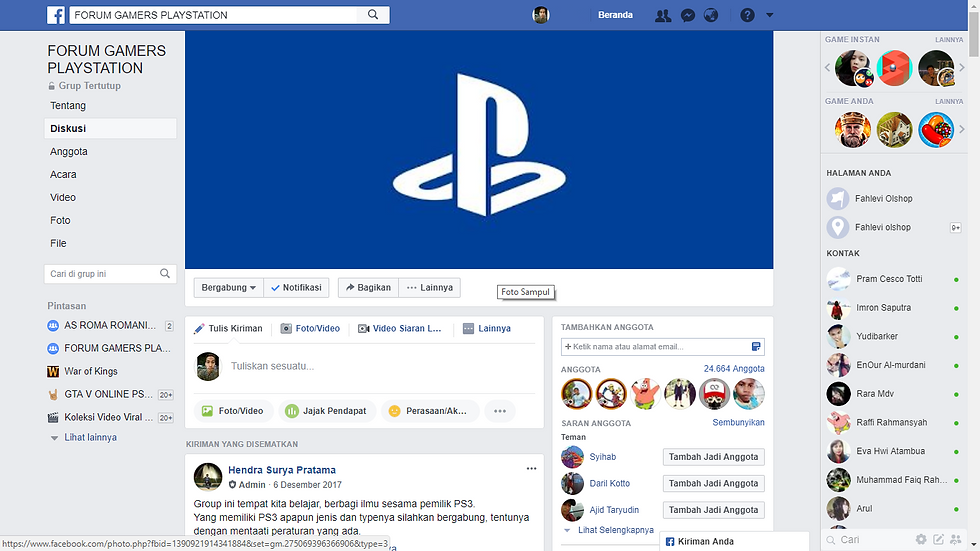980x551 pixels.
Task: Open 24.664 Anggota link
Action: (x=734, y=369)
